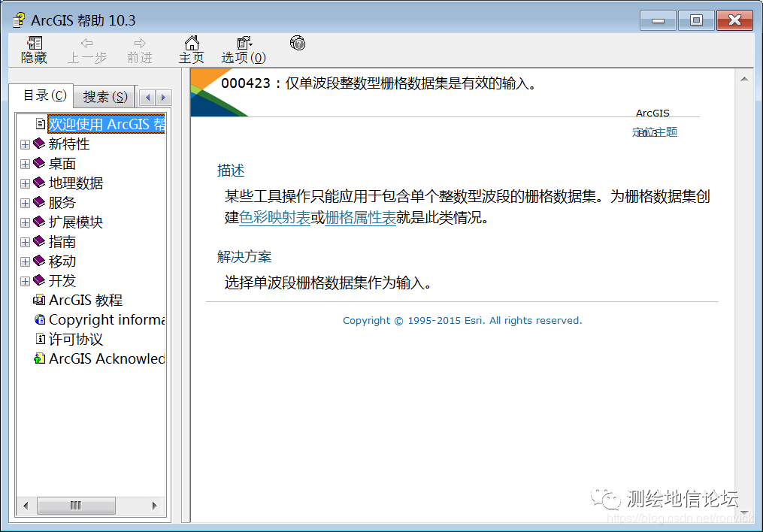This screenshot has width=763, height=532.
Task: Click the horizontal scrollbar below the tree
Action: [x=76, y=505]
